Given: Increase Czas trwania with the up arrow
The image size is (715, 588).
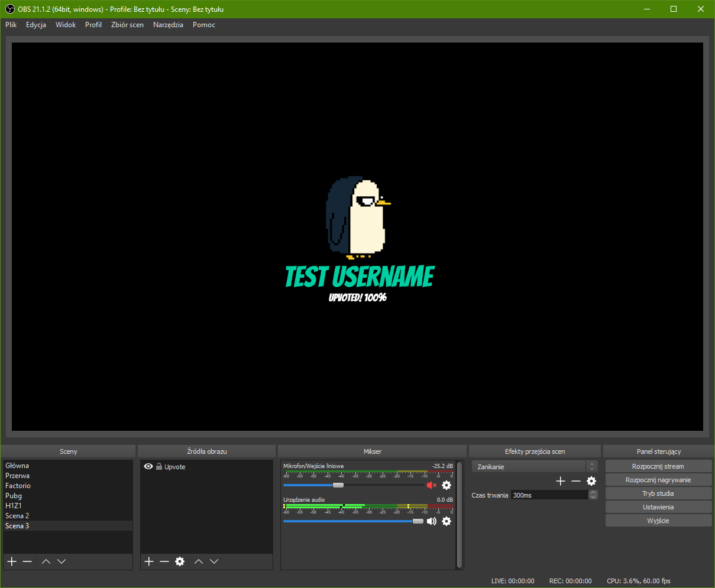Looking at the screenshot, I should pyautogui.click(x=593, y=493).
